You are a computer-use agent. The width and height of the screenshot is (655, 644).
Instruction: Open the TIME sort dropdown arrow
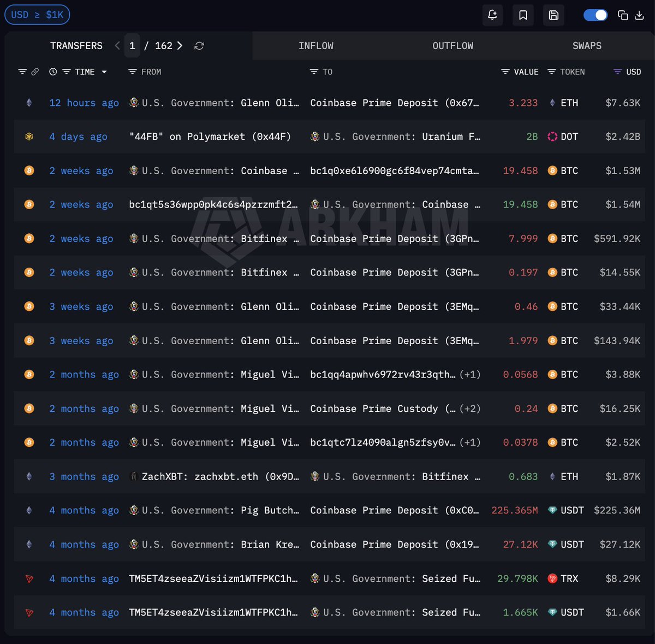(x=104, y=72)
